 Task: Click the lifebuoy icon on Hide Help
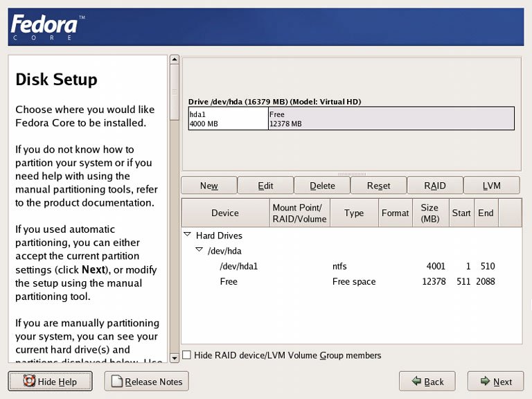pyautogui.click(x=29, y=381)
